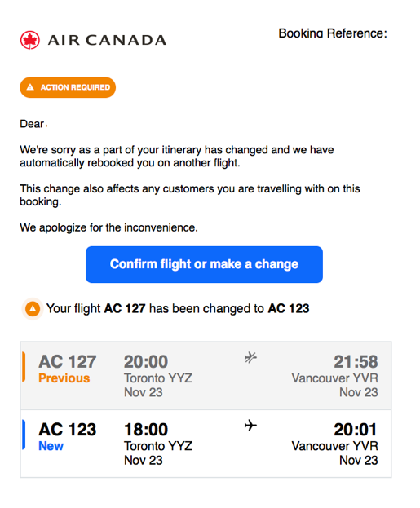Click the 20:00 previous departure time
The height and width of the screenshot is (508, 420).
pyautogui.click(x=146, y=361)
